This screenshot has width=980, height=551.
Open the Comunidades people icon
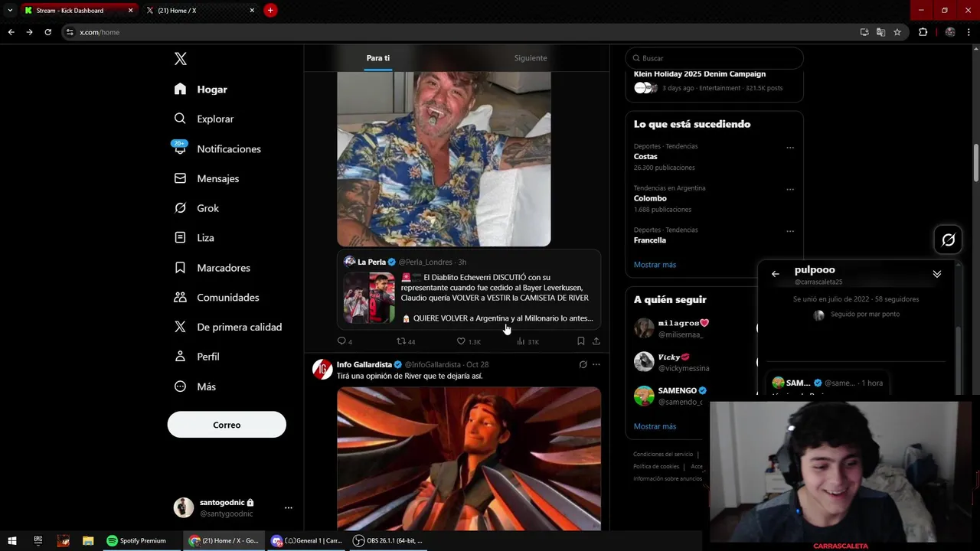pos(180,297)
